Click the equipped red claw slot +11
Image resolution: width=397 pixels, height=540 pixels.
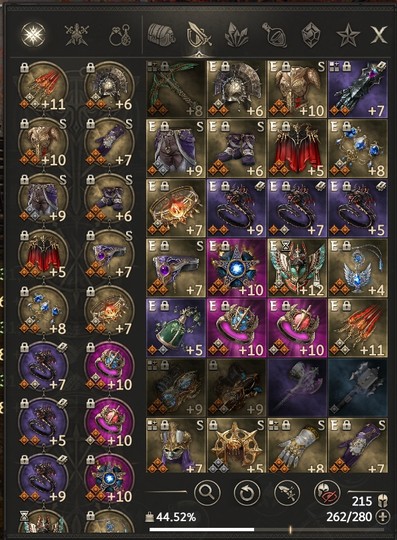[x=43, y=86]
